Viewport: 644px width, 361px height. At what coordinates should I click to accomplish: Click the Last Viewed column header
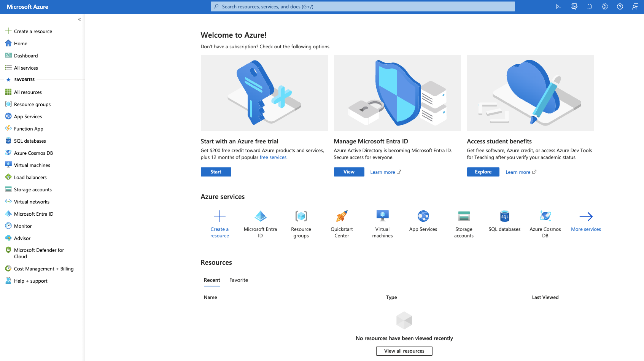(x=545, y=297)
